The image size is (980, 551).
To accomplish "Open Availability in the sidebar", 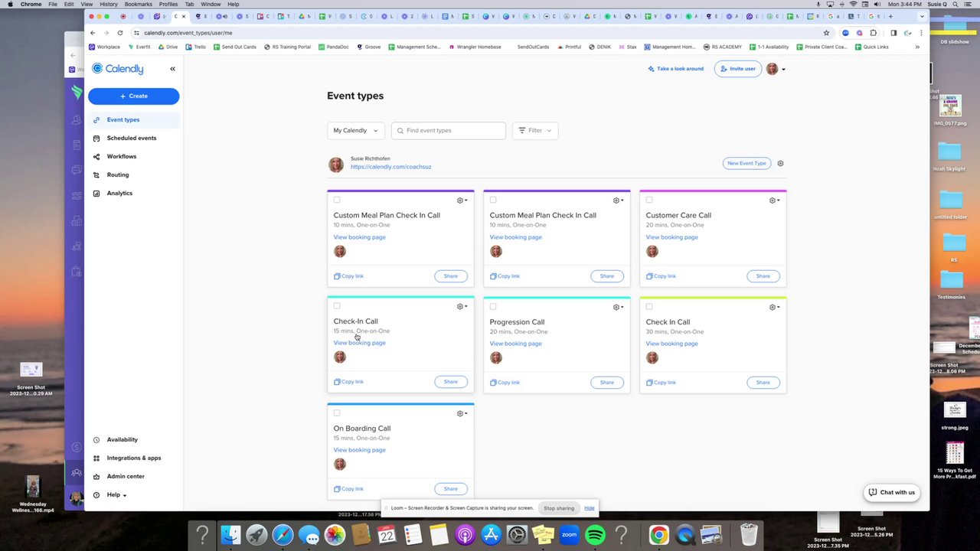I will point(122,440).
